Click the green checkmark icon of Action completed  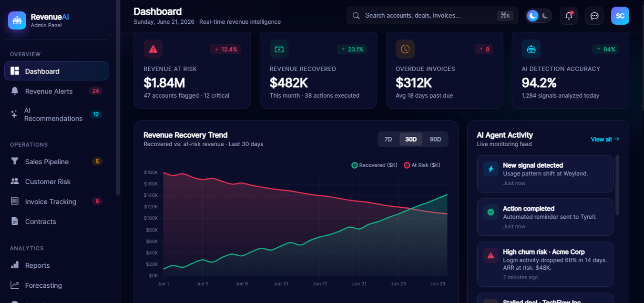pos(491,212)
